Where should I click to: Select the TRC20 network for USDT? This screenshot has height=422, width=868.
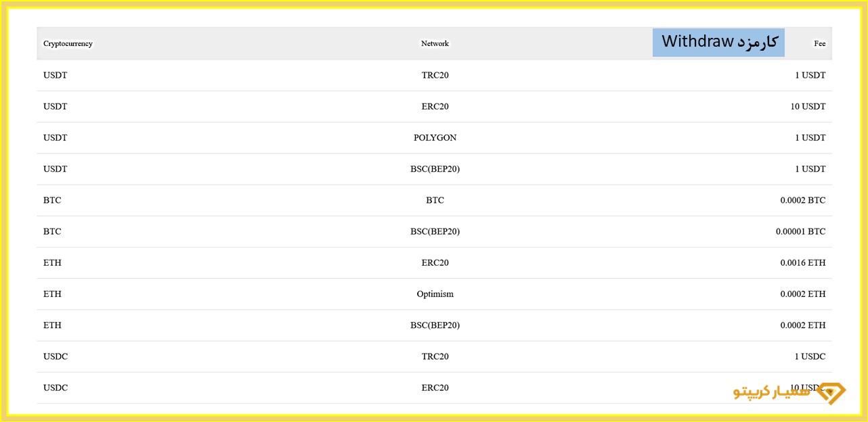435,75
